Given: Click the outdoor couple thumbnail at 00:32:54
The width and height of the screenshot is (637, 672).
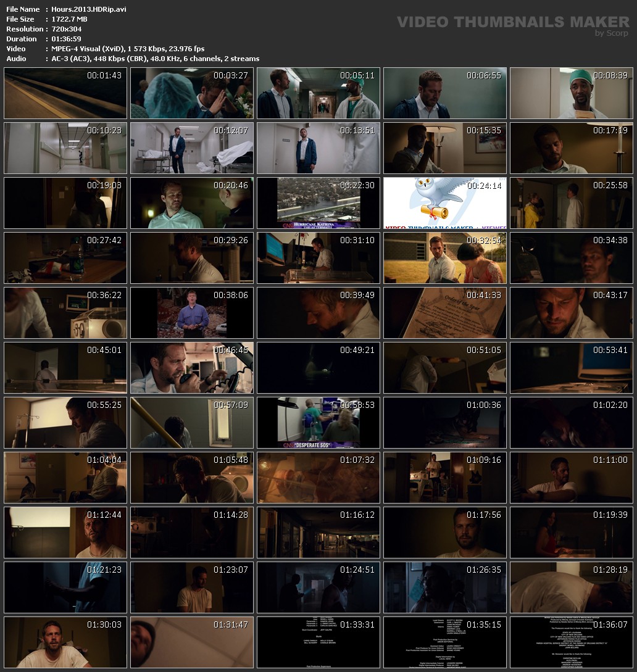Looking at the screenshot, I should pyautogui.click(x=444, y=258).
